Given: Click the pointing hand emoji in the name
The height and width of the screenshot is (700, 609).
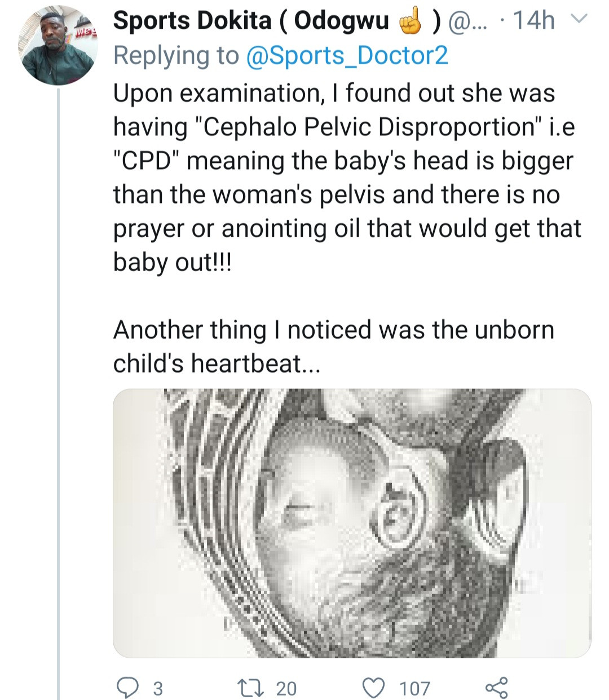Looking at the screenshot, I should 411,21.
